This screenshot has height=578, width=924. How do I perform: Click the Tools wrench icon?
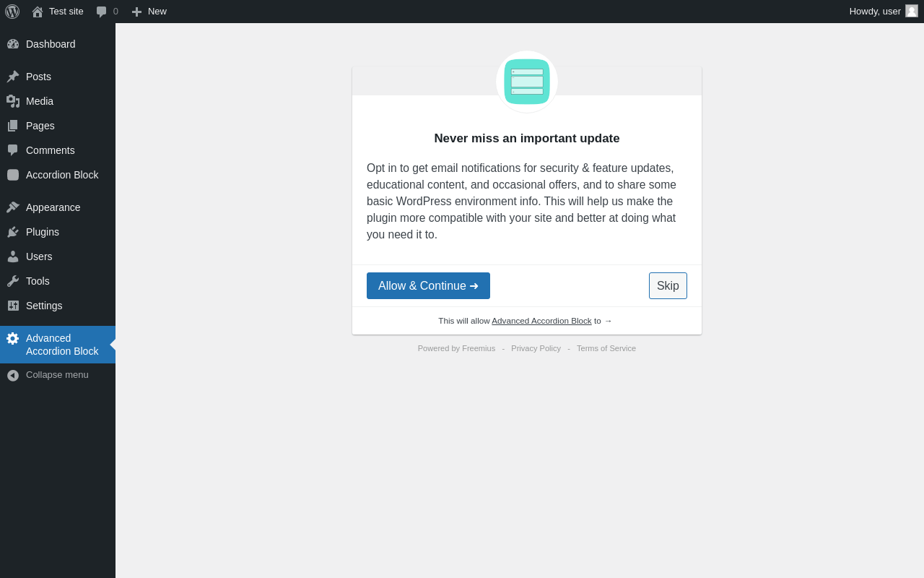pos(13,281)
